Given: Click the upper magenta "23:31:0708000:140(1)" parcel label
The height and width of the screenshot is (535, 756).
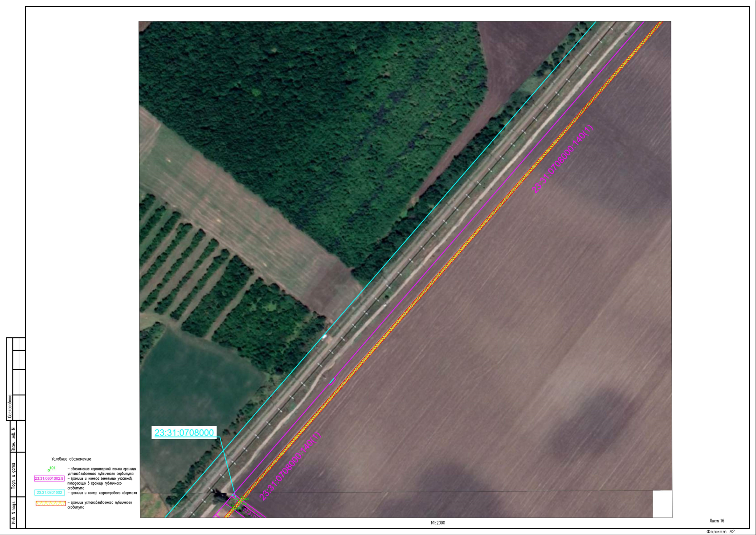Looking at the screenshot, I should pyautogui.click(x=563, y=159).
